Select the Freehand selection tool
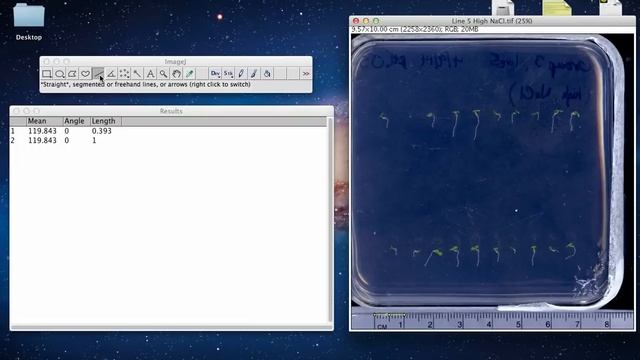This screenshot has height=360, width=640. point(85,73)
